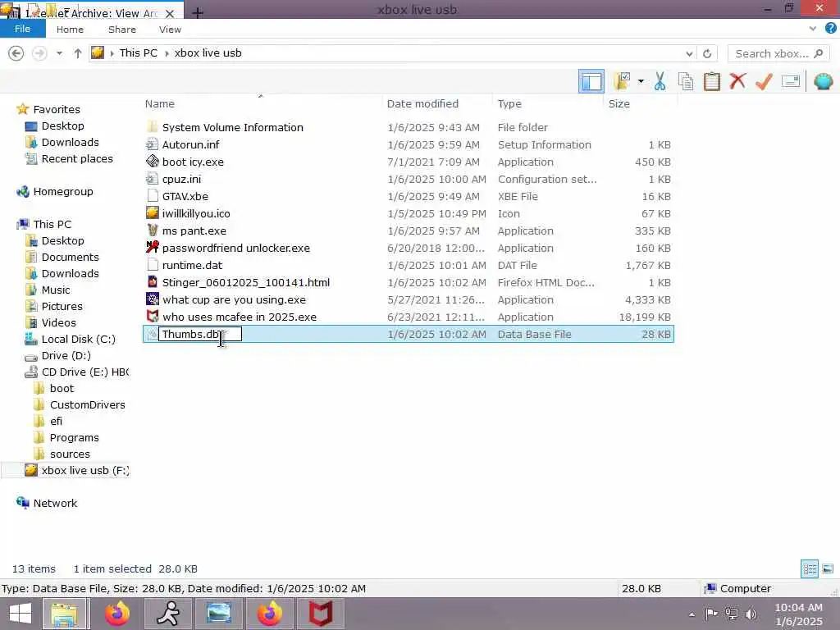840x630 pixels.
Task: Open the address bar history dropdown
Action: (x=689, y=53)
